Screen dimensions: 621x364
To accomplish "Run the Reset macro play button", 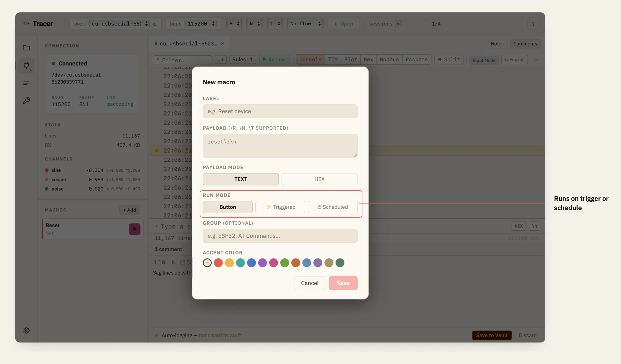I will click(x=135, y=229).
